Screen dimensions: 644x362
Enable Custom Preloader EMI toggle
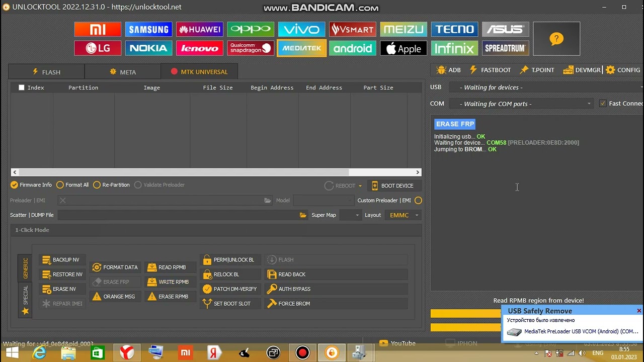418,200
